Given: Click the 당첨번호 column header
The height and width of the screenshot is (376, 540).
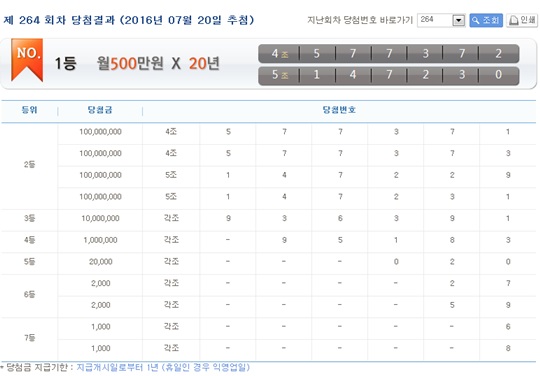Looking at the screenshot, I should pyautogui.click(x=339, y=110).
